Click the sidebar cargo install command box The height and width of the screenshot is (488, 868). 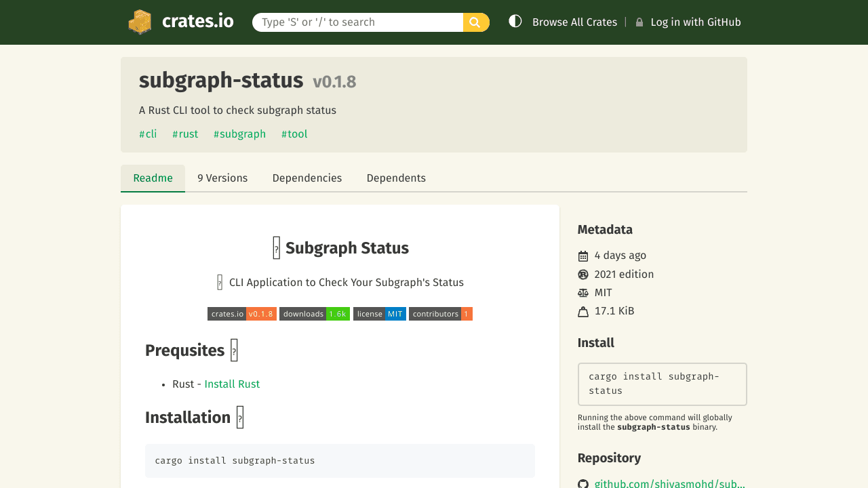[x=663, y=384]
